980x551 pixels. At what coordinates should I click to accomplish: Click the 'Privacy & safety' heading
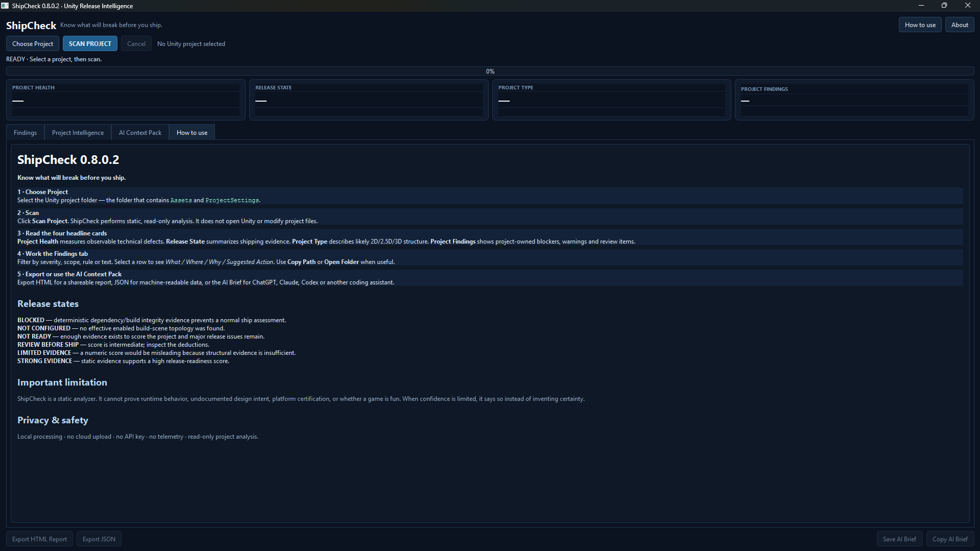pos(53,420)
